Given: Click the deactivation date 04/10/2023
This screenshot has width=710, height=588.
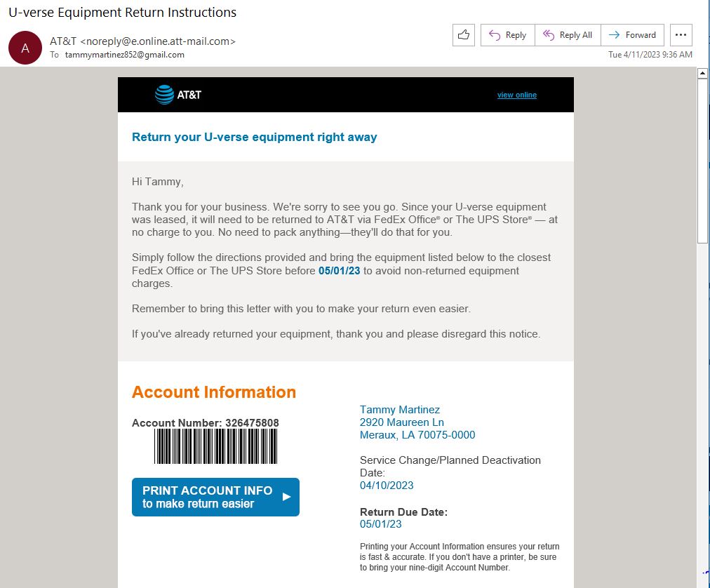Looking at the screenshot, I should pyautogui.click(x=387, y=485).
